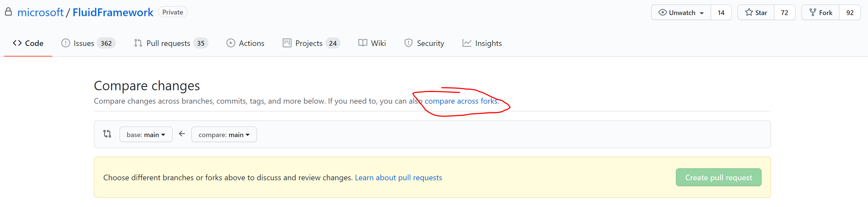The width and height of the screenshot is (868, 207).
Task: Click the lock icon beside repository name
Action: (8, 12)
